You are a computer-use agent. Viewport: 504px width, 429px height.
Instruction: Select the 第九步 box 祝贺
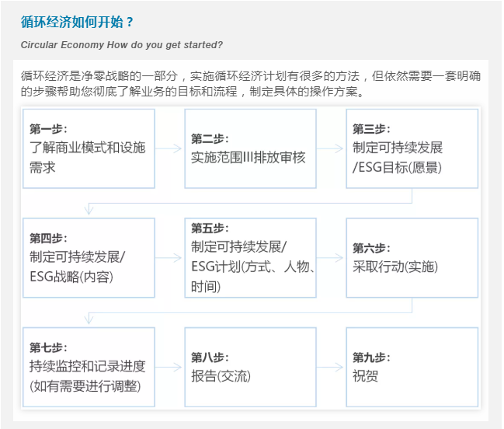[x=412, y=368]
